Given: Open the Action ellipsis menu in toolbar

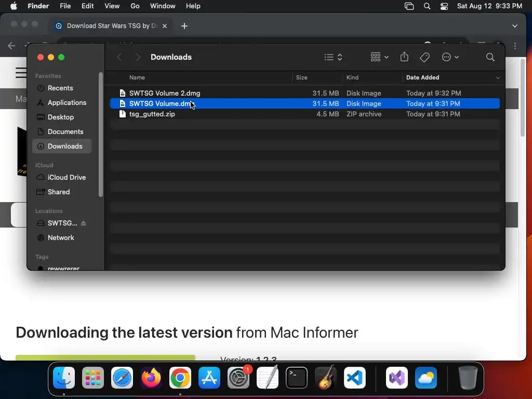Looking at the screenshot, I should pos(450,57).
